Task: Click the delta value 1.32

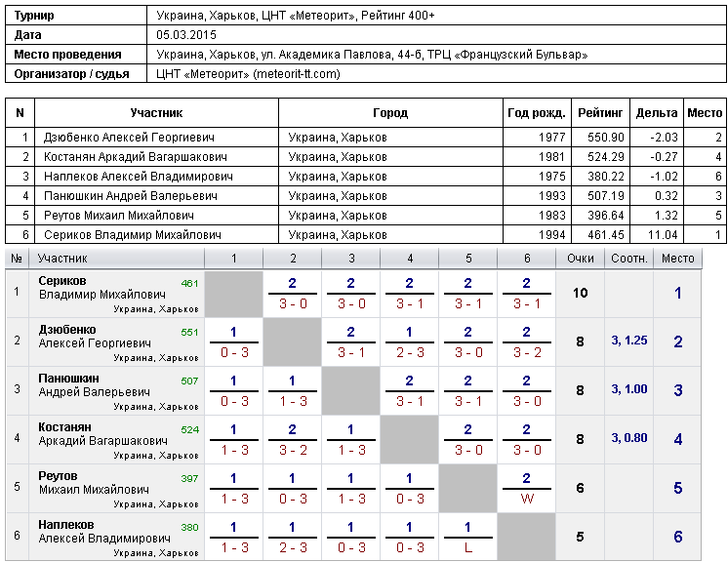Action: tap(667, 216)
